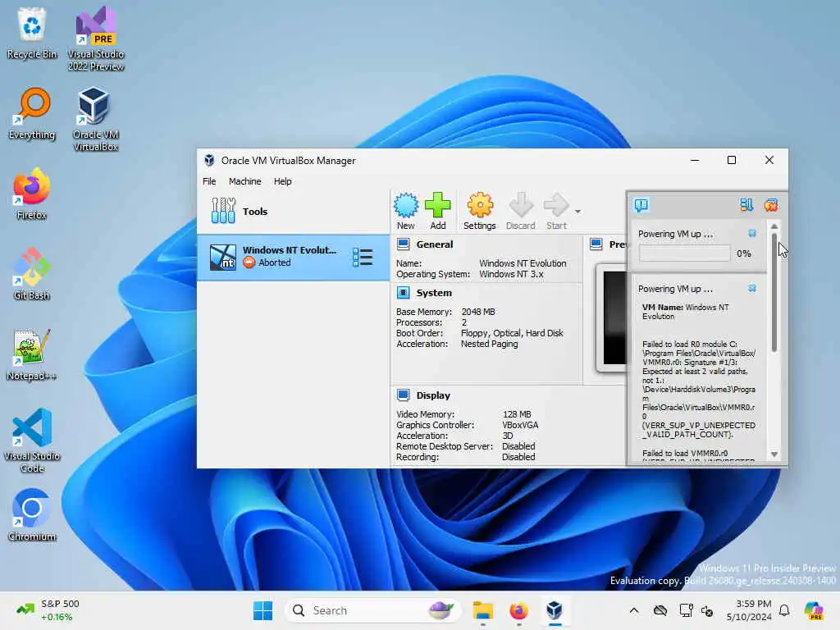The height and width of the screenshot is (630, 840).
Task: Open Chromium desktop icon
Action: pos(32,515)
